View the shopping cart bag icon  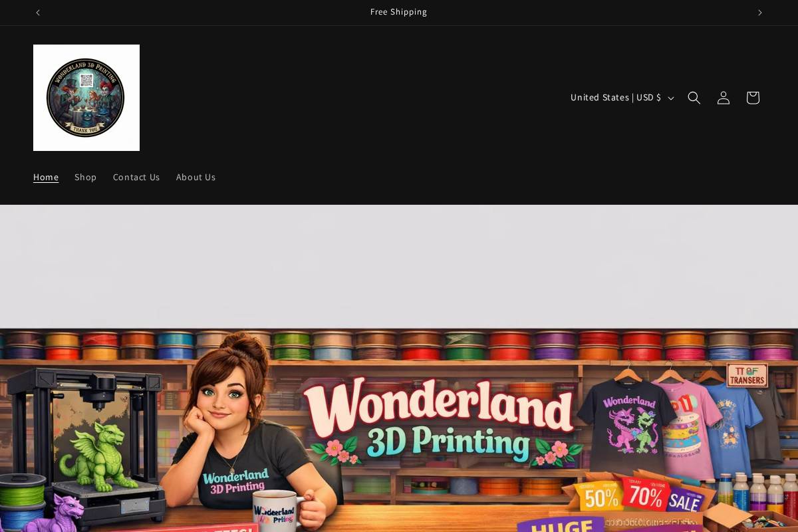coord(753,98)
